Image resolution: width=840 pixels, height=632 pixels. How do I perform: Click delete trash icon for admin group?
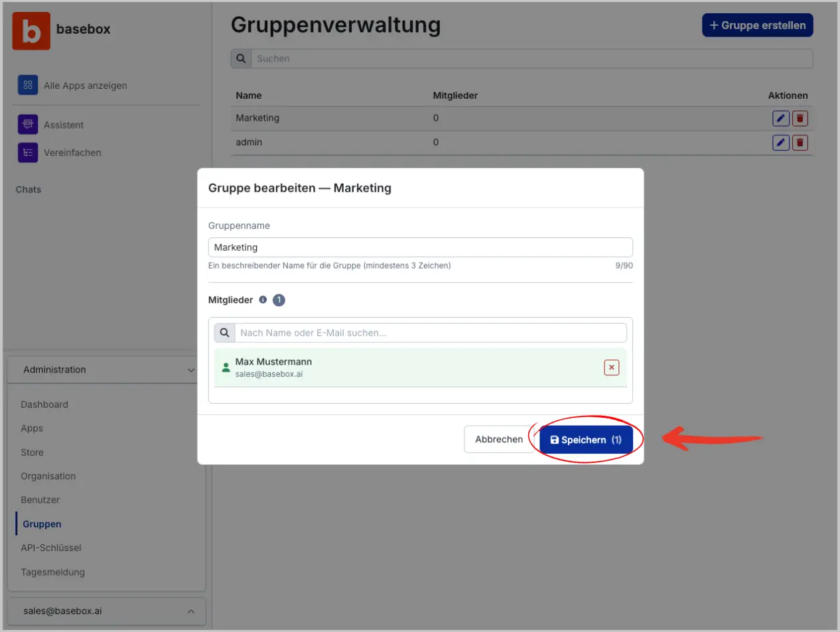[x=800, y=143]
